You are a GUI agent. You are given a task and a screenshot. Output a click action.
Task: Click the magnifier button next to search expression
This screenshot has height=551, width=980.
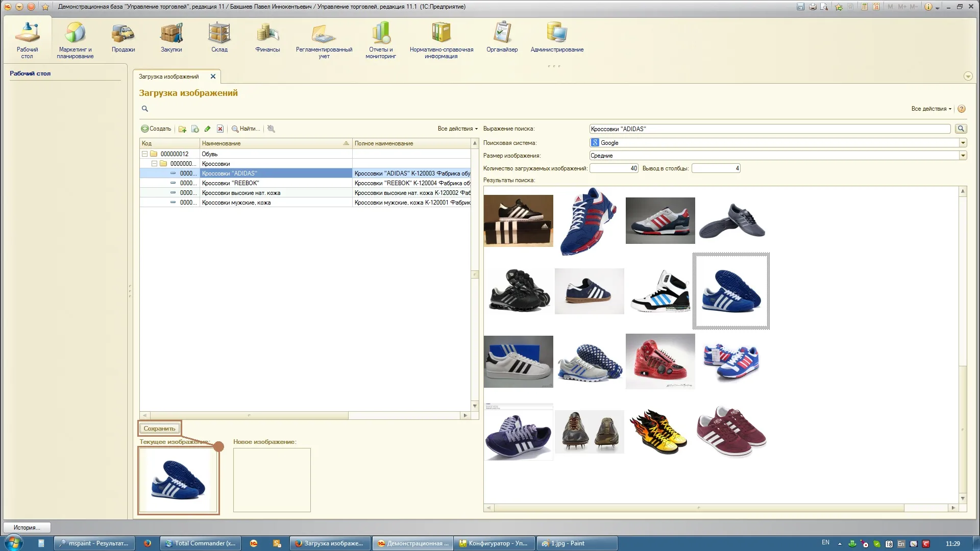pos(961,129)
